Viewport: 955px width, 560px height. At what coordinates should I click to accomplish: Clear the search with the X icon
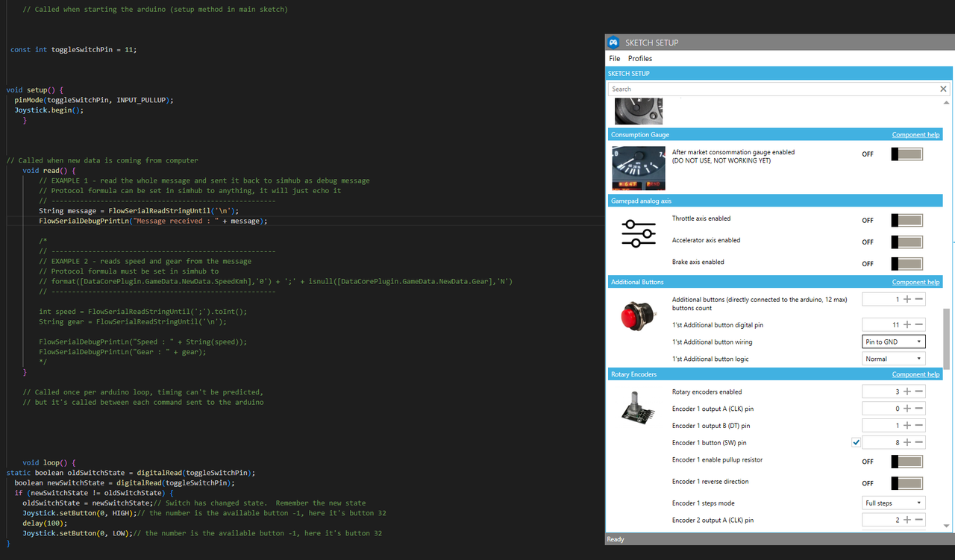(x=943, y=89)
